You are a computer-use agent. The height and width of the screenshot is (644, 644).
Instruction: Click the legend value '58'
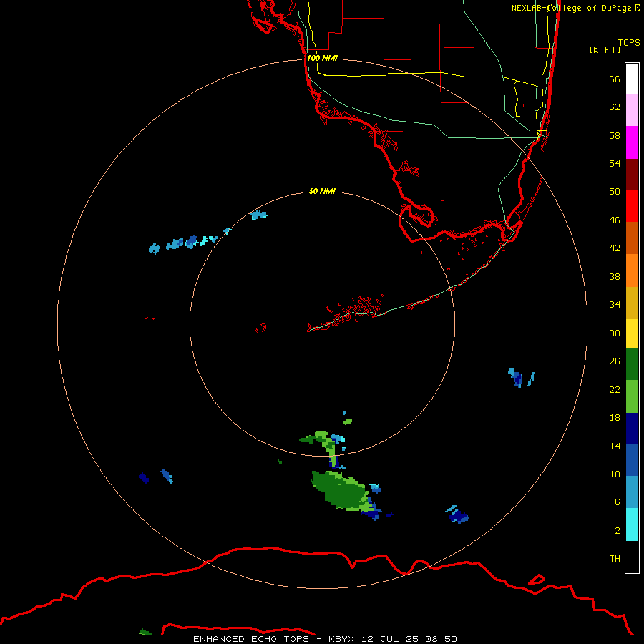pos(615,135)
